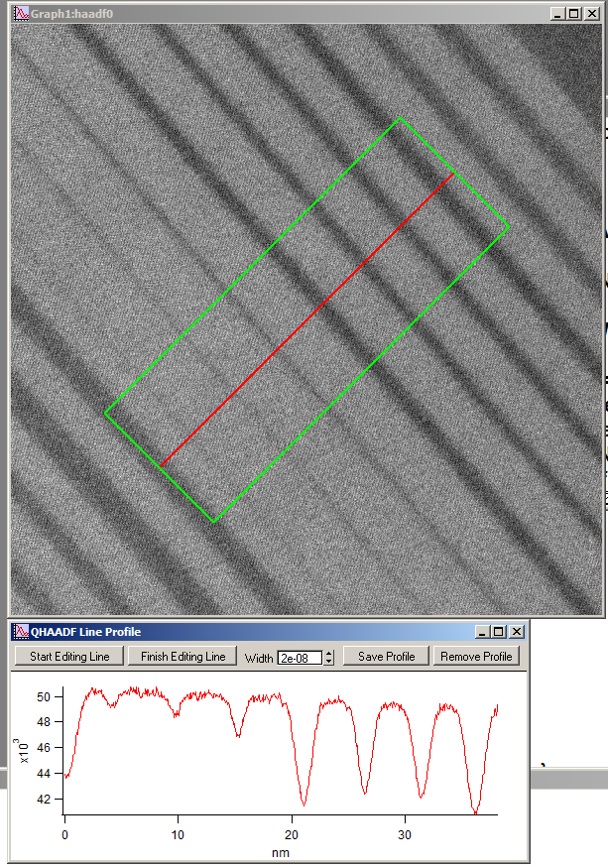Select the red profile line's lower-left endpoint
This screenshot has height=868, width=608.
coord(161,464)
